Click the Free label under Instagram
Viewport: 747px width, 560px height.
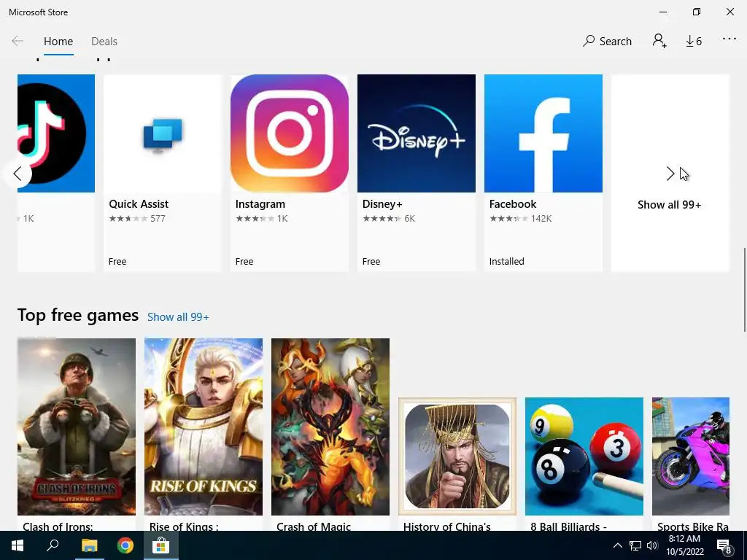[244, 262]
